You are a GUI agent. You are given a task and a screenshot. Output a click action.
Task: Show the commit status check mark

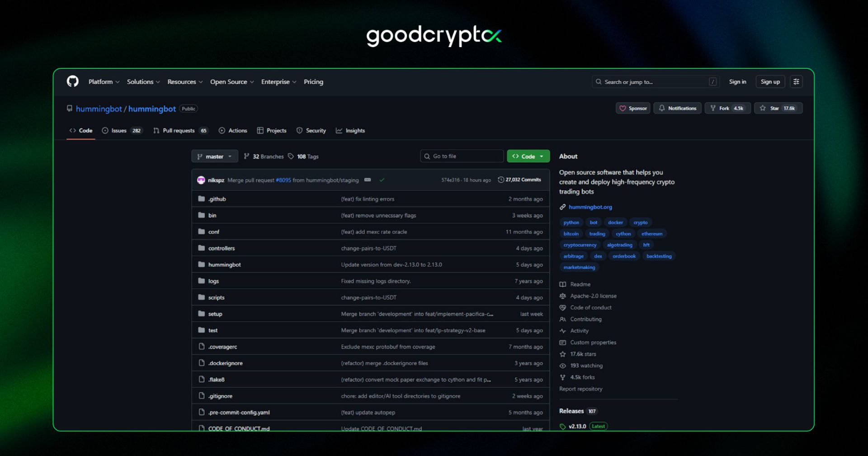coord(382,180)
